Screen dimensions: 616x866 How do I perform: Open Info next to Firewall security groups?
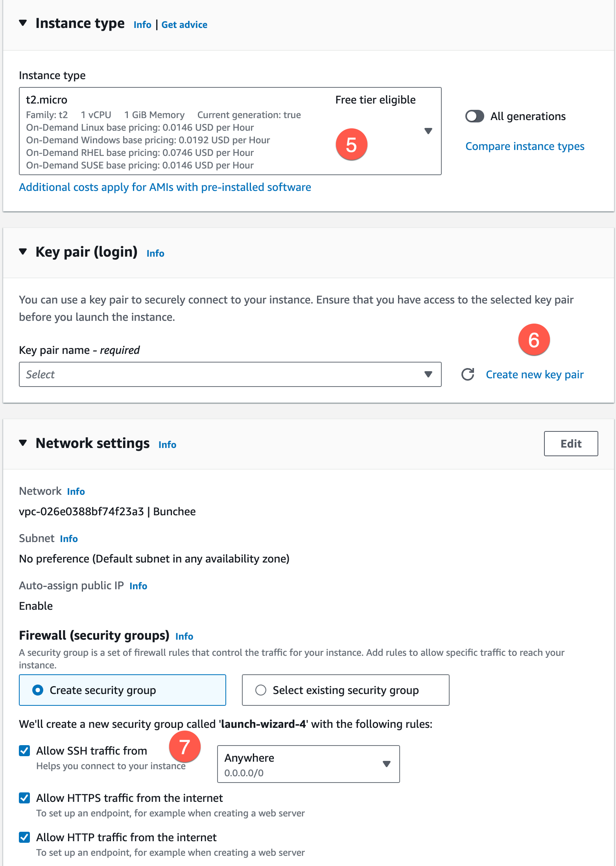pyautogui.click(x=184, y=636)
